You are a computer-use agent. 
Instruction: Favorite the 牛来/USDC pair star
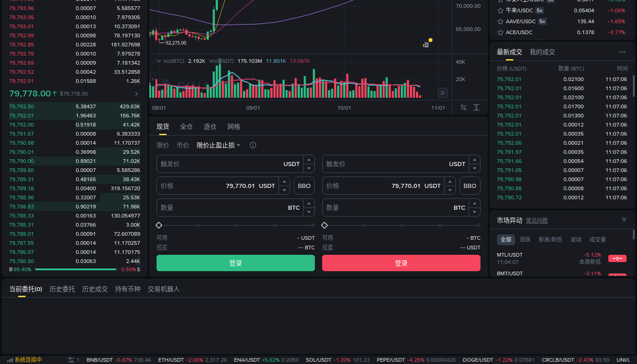tap(500, 10)
